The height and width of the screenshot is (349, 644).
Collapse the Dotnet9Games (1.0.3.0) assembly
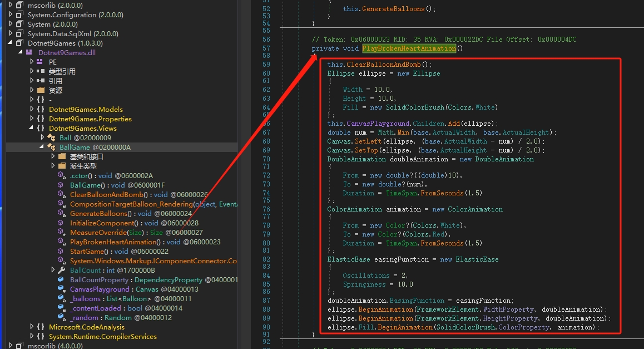10,43
